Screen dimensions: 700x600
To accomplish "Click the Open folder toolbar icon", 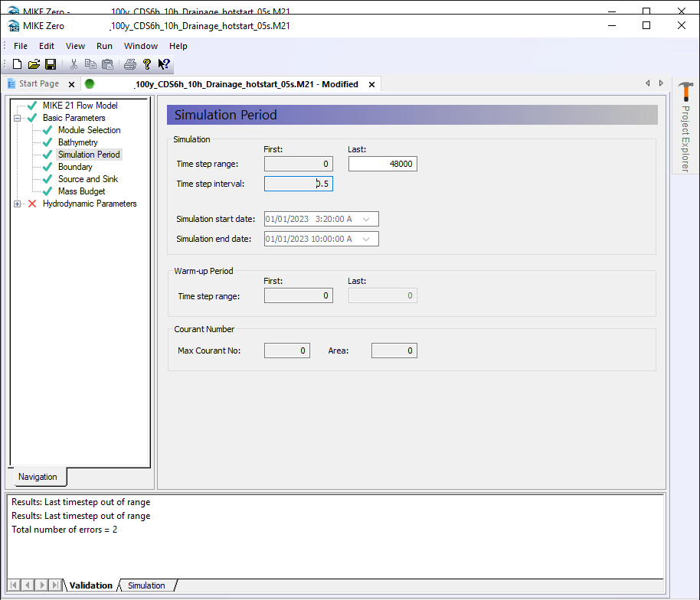I will [34, 64].
